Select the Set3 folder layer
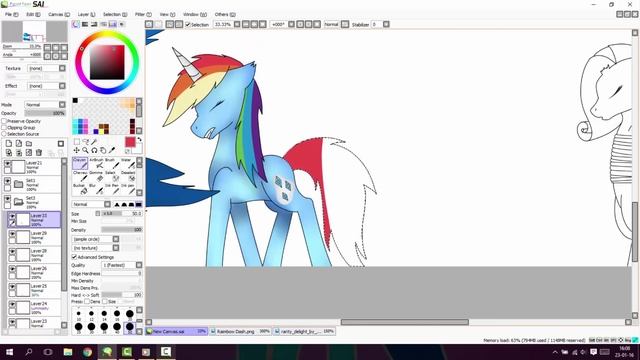Viewport: 640px width, 360px height. tap(32, 202)
